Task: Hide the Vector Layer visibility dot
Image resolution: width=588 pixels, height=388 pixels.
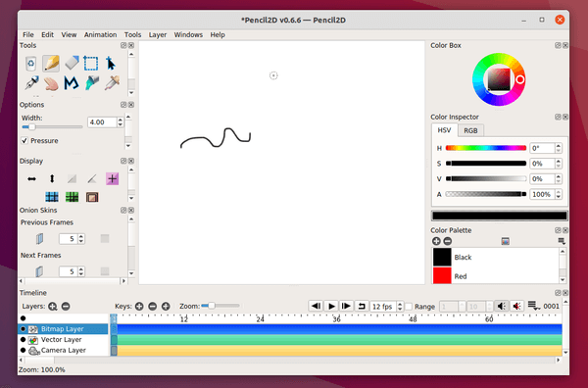Action: tap(24, 339)
